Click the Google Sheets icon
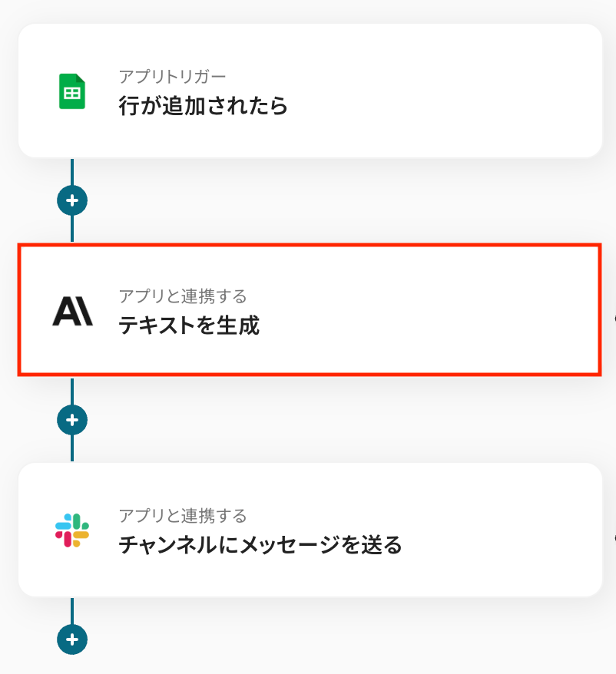Screen dimensions: 616x674 click(x=72, y=91)
